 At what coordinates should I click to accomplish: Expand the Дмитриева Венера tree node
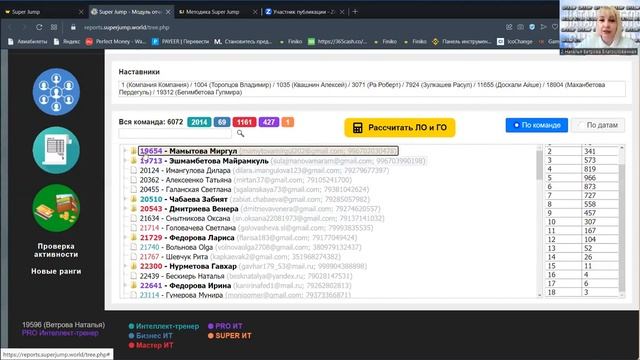click(x=125, y=209)
